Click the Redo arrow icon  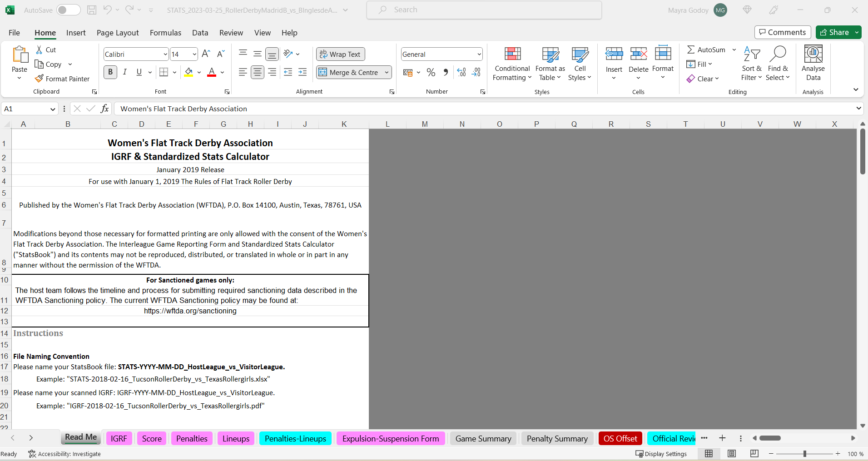click(x=129, y=10)
